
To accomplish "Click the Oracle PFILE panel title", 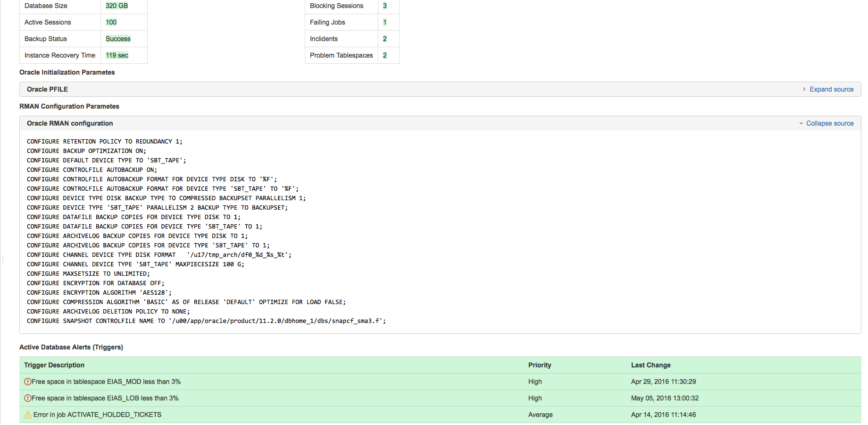I will pos(47,89).
